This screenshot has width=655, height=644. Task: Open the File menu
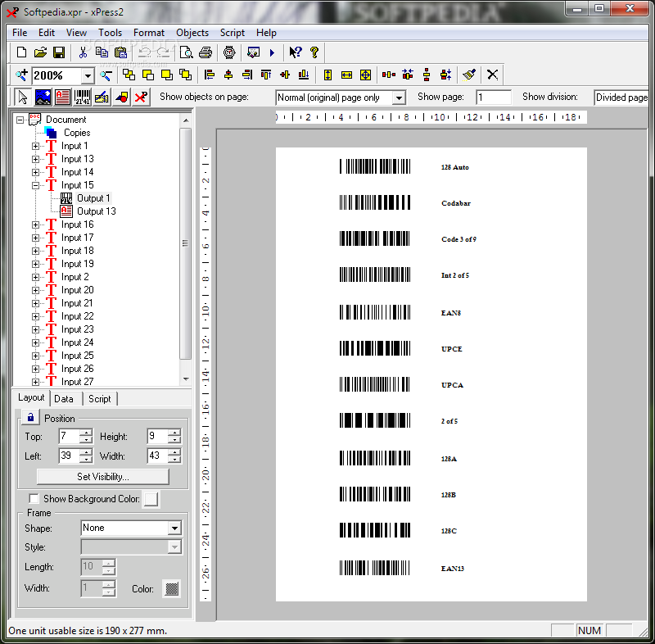point(20,33)
